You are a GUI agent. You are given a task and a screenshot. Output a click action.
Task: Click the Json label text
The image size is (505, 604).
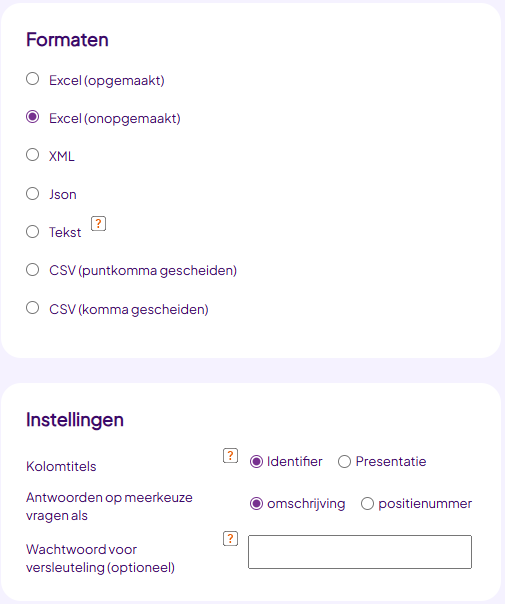click(63, 194)
